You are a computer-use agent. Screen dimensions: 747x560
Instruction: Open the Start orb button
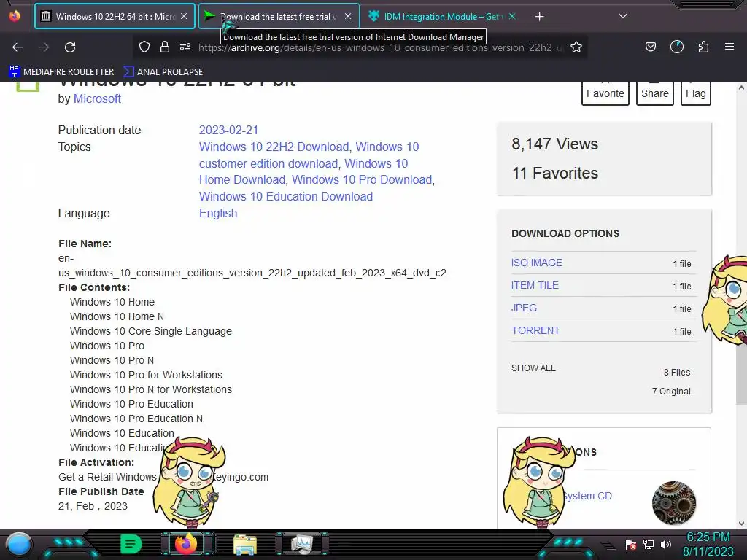point(19,544)
